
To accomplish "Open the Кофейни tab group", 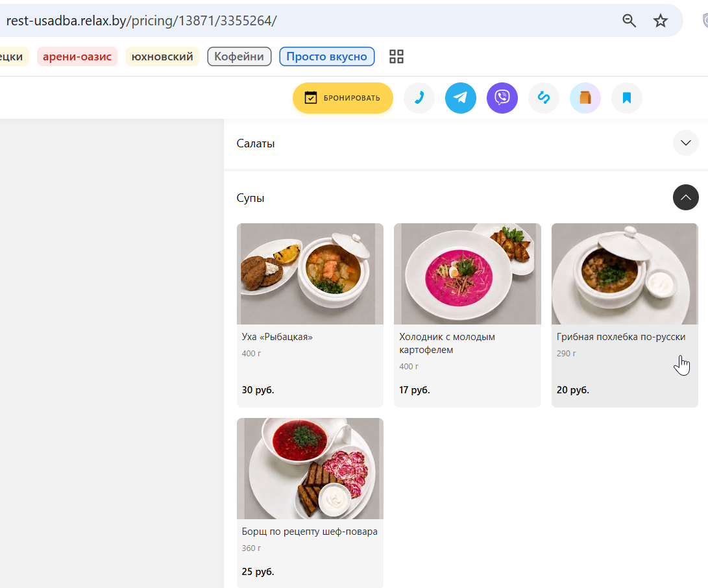I will coord(239,56).
